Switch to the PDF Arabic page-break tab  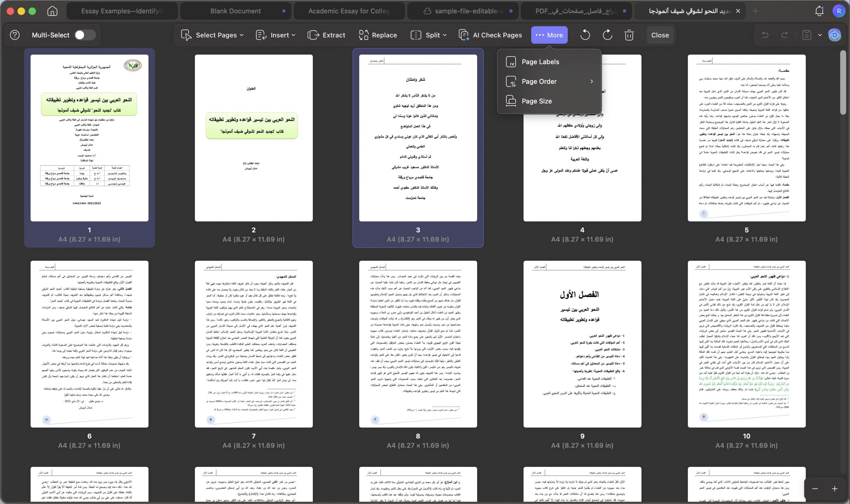(576, 11)
